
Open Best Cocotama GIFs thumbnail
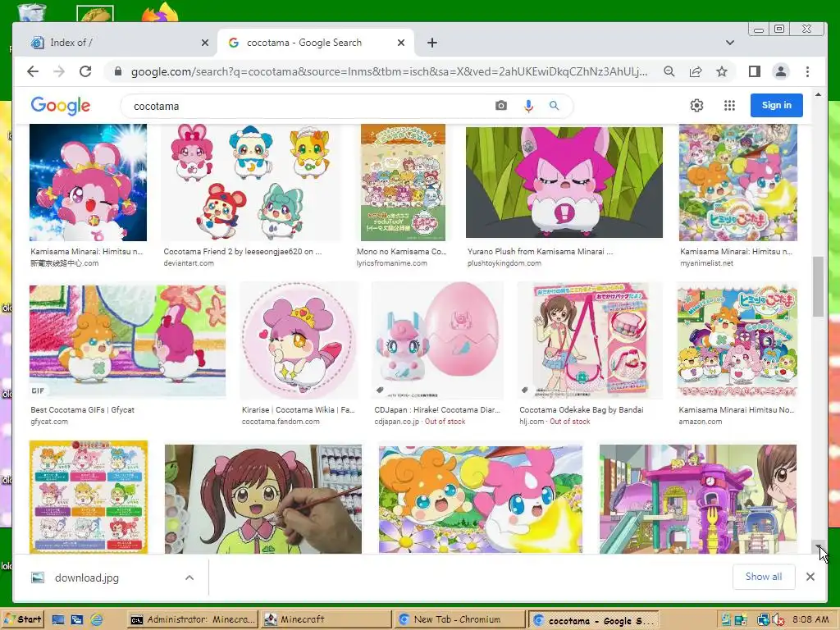pyautogui.click(x=127, y=342)
